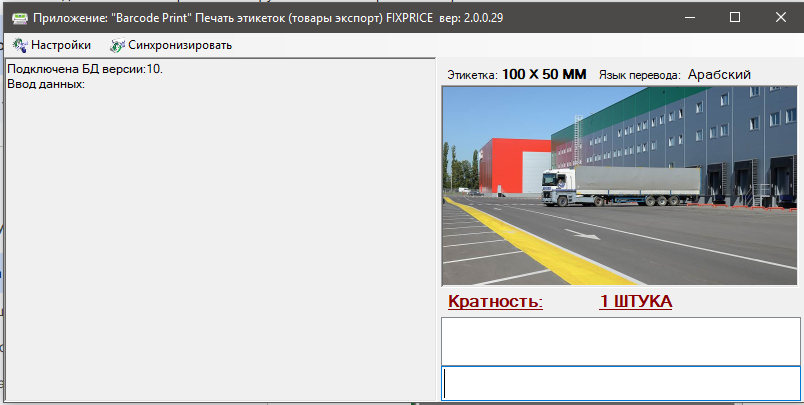The height and width of the screenshot is (405, 804).
Task: Click the underlined 1 ШТУКА value
Action: tap(636, 301)
